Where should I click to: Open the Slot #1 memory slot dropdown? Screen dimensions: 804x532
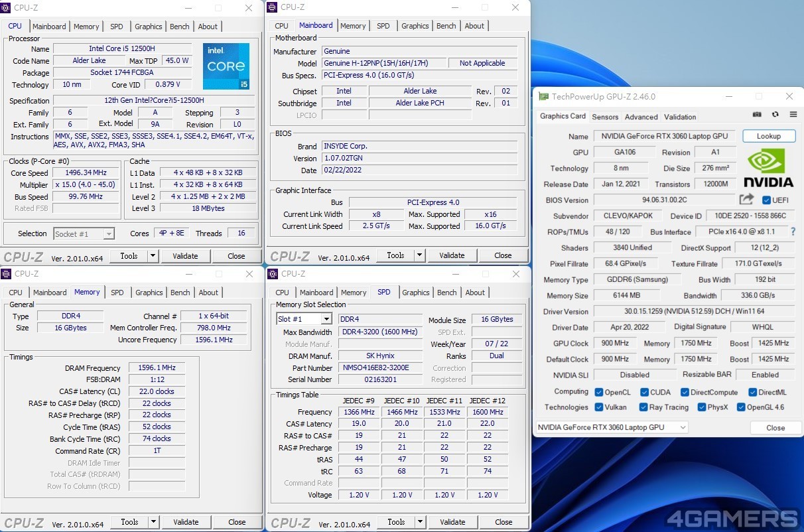[304, 319]
